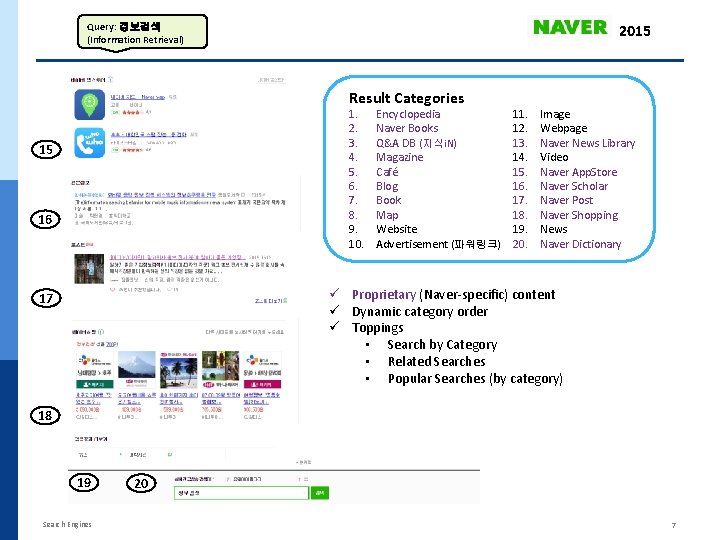Click the Query callout box at top left
This screenshot has height=540, width=720.
[142, 32]
